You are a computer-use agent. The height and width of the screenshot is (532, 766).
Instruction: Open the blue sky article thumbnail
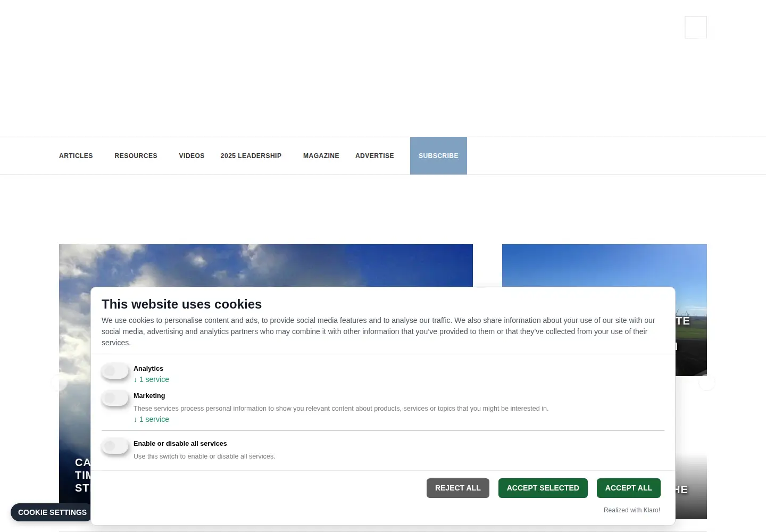click(604, 265)
